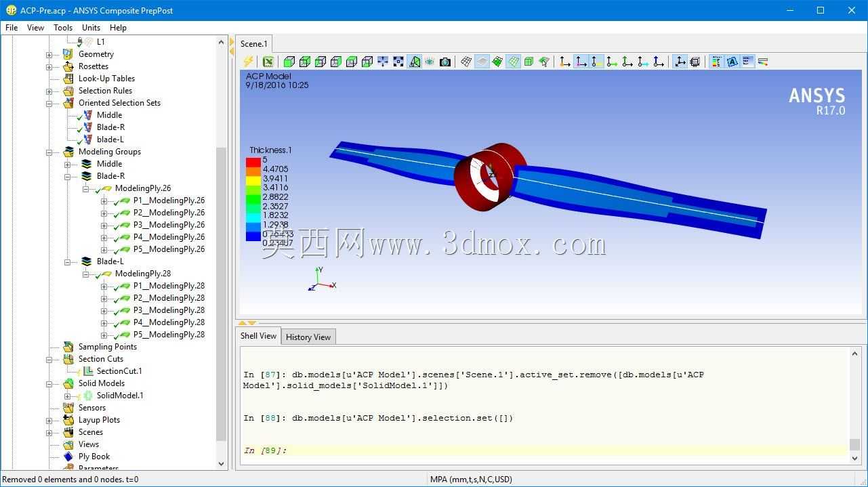
Task: Click the fit-to-window corner arrows icon
Action: 398,62
